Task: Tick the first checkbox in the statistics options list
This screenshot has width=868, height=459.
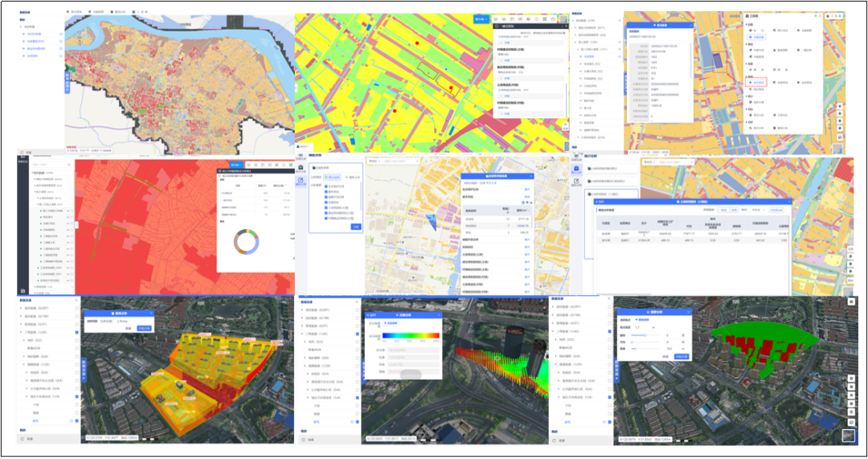Action: point(325,185)
